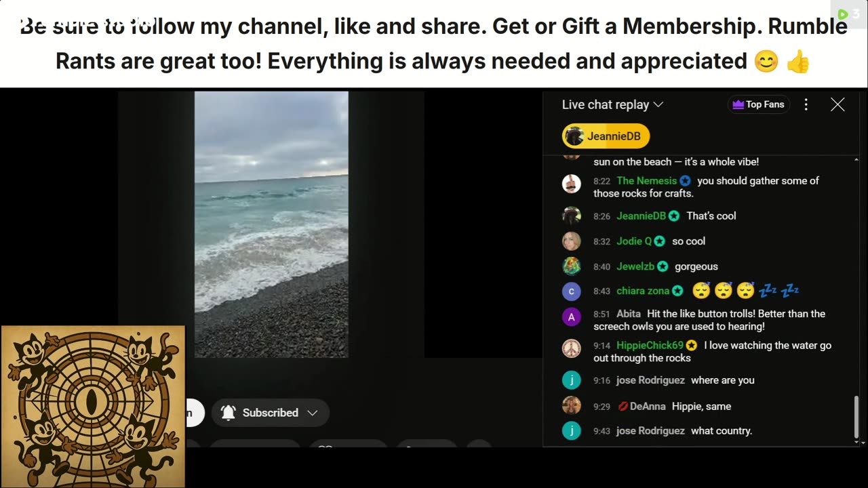Click HippieChick69's peace sign avatar

pos(572,348)
